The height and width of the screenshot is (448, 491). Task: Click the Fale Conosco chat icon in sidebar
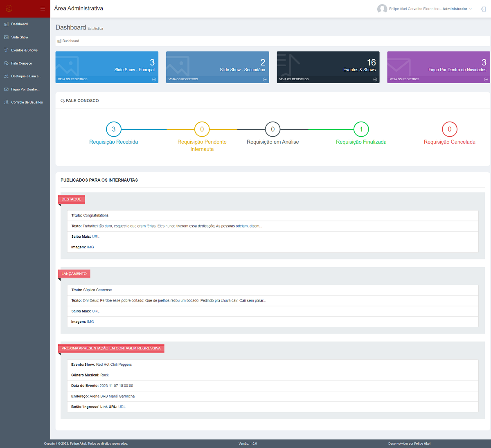point(6,63)
